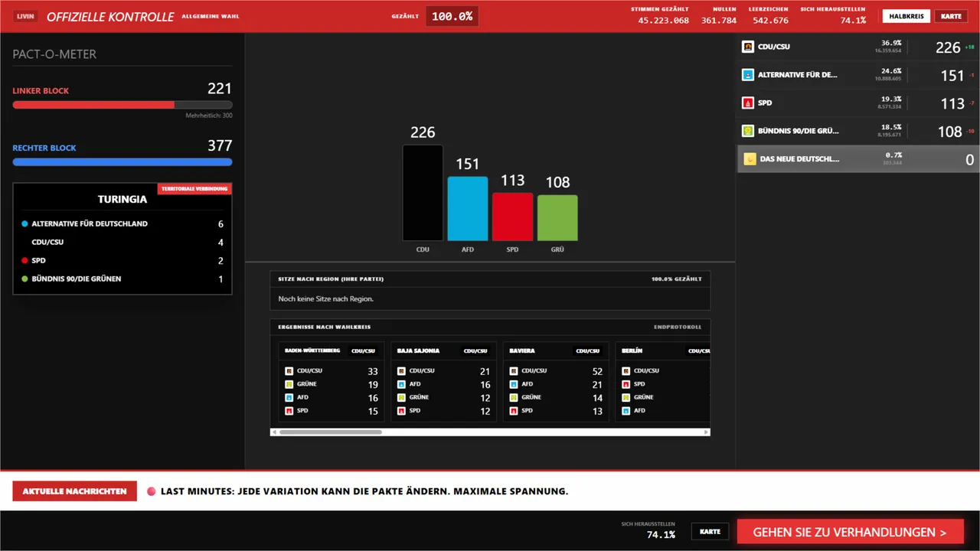
Task: Click the Das Neue Deutschland yellow icon
Action: 750,159
